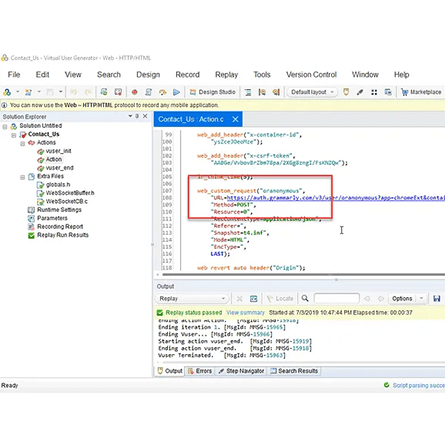Open Parameters node
Image resolution: width=445 pixels, height=445 pixels.
(x=52, y=218)
